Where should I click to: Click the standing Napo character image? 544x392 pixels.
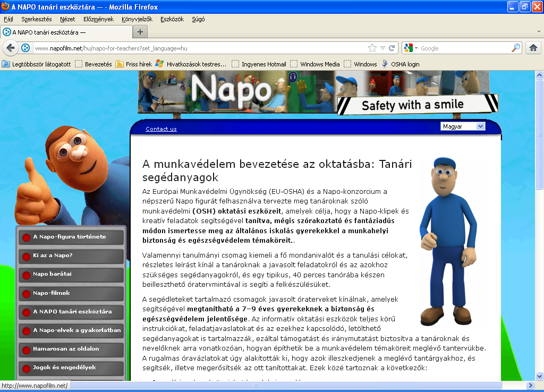[x=448, y=242]
